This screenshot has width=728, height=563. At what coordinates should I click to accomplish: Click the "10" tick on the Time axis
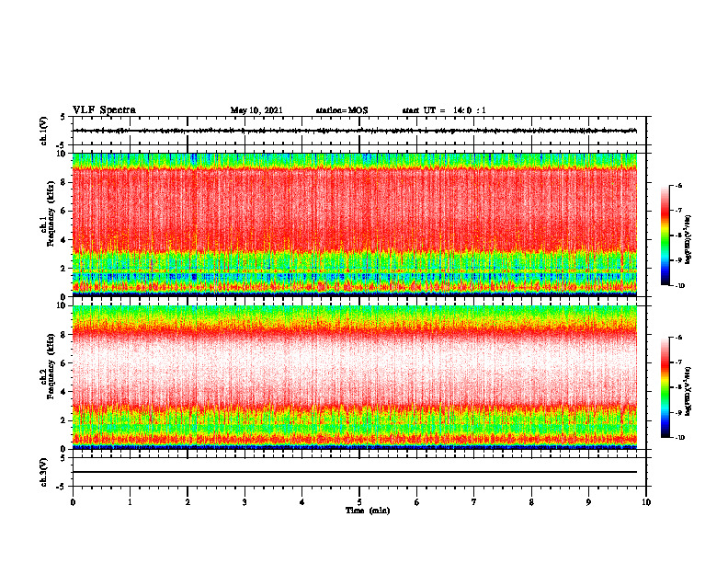click(x=646, y=502)
